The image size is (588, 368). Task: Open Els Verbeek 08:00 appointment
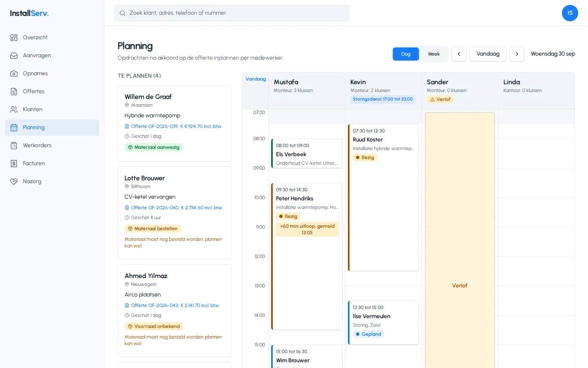[307, 153]
